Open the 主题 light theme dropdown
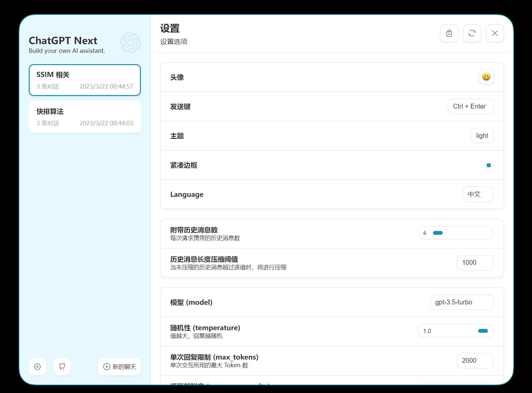Image resolution: width=532 pixels, height=393 pixels. [482, 136]
